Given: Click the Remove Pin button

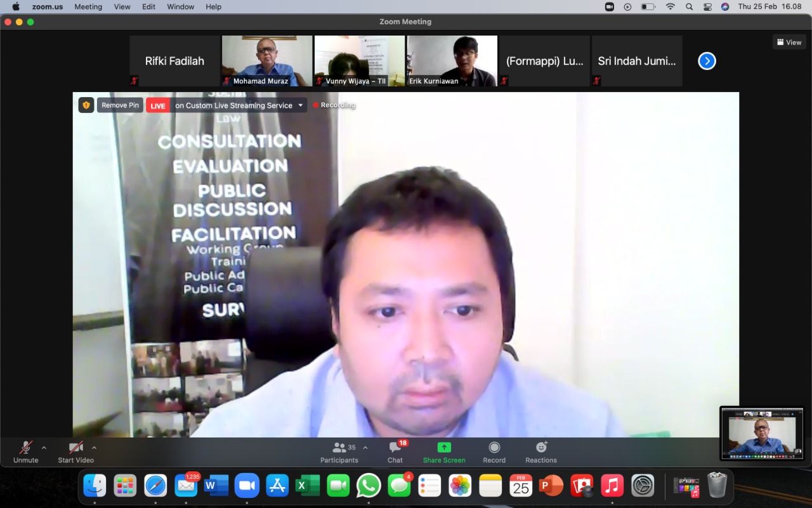Looking at the screenshot, I should pyautogui.click(x=120, y=105).
